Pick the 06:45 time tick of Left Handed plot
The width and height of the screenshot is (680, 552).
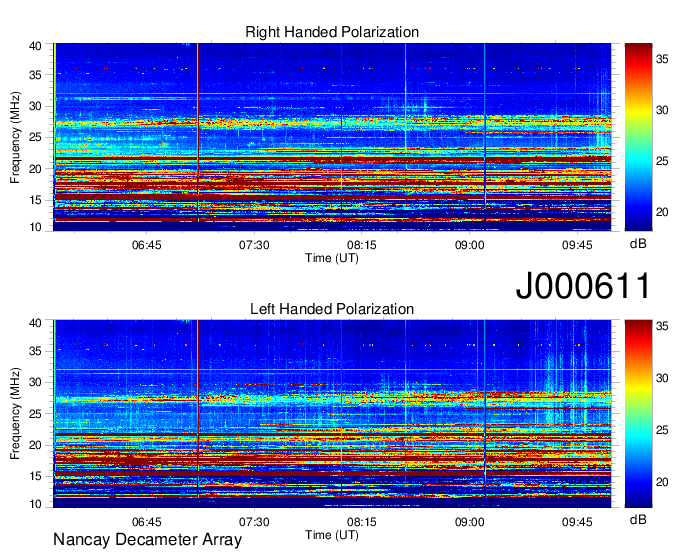coord(147,522)
